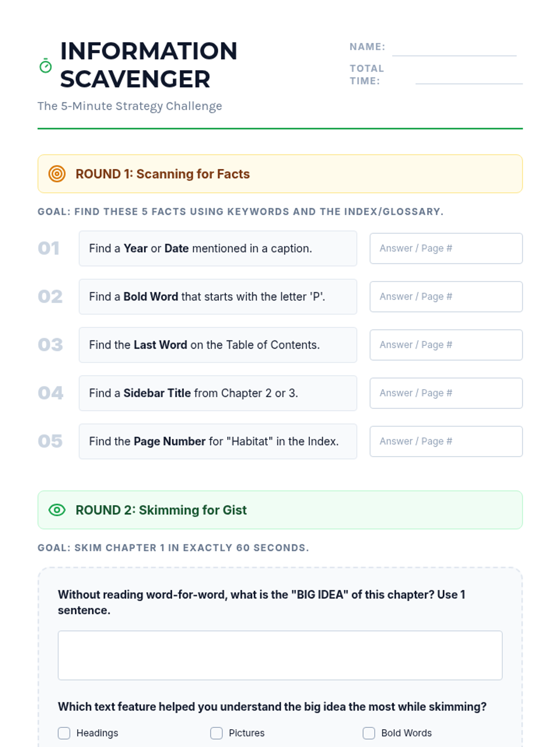Click answer field for Habitat page number

click(x=446, y=441)
